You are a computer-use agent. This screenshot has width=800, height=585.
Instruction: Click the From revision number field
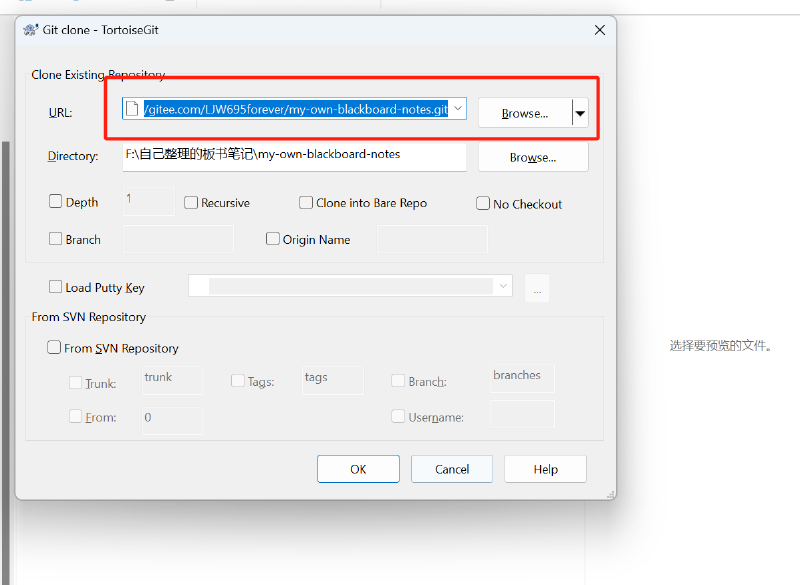click(171, 420)
